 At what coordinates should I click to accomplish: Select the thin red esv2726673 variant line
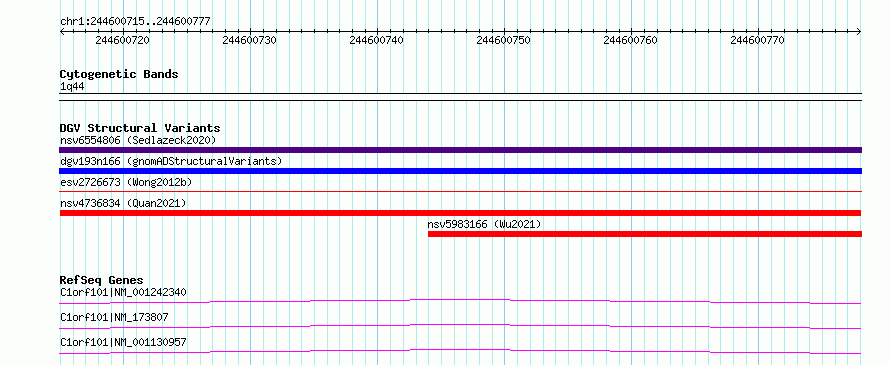460,192
